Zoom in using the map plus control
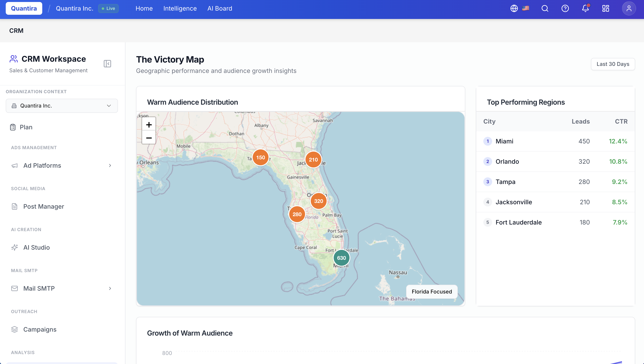 tap(149, 124)
